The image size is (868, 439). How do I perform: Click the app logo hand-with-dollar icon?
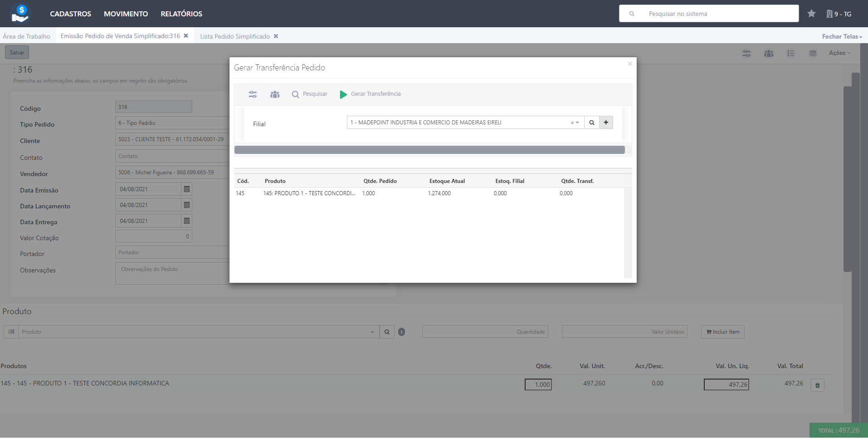pyautogui.click(x=20, y=13)
